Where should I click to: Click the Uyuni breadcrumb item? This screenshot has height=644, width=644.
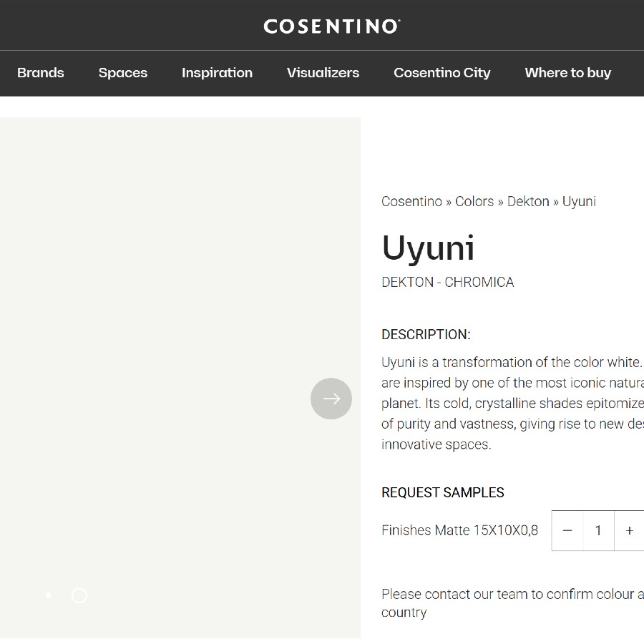[x=579, y=202]
